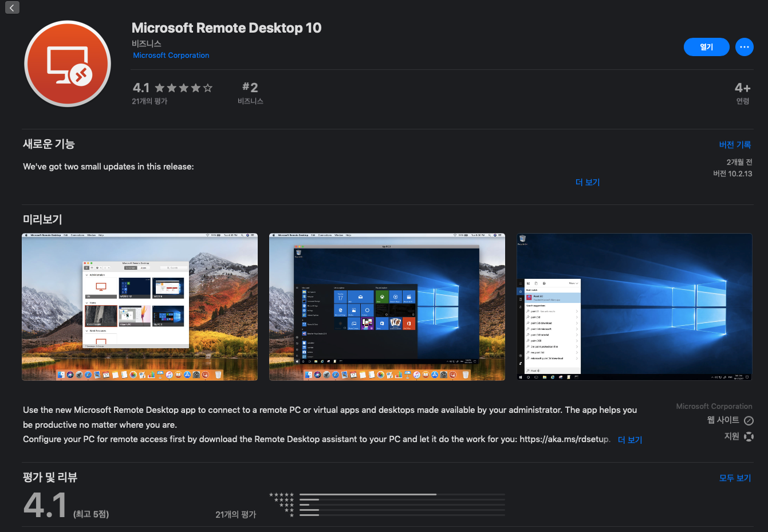Expand the app description 더 보기 link

point(629,440)
